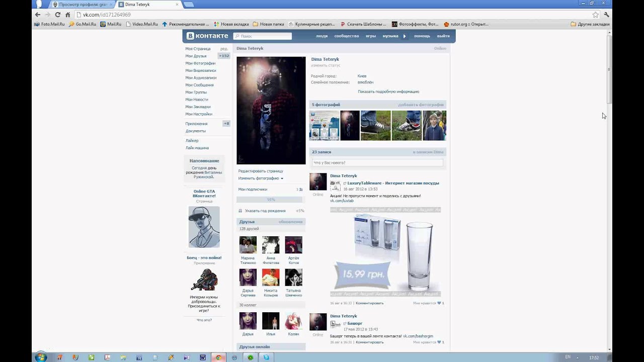Open 'Мои Группы' in sidebar
This screenshot has height=362, width=644.
click(196, 92)
